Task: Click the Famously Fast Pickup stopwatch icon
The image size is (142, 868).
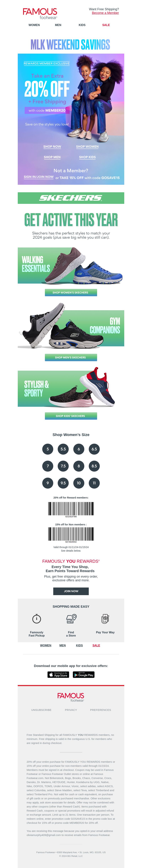Action: coord(37,619)
